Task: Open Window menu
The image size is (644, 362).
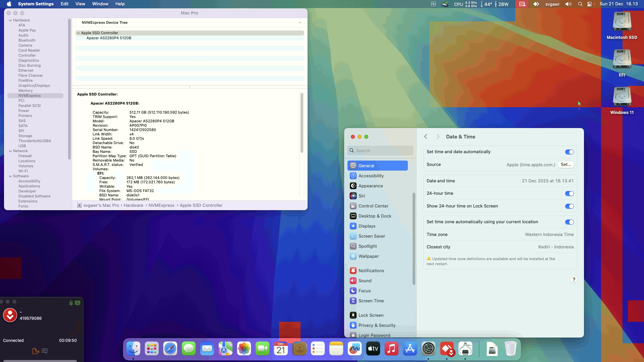Action: 100,4
